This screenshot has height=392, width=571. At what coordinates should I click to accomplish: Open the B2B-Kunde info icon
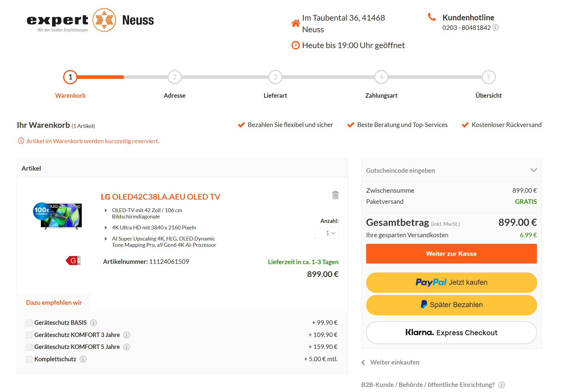coord(502,385)
